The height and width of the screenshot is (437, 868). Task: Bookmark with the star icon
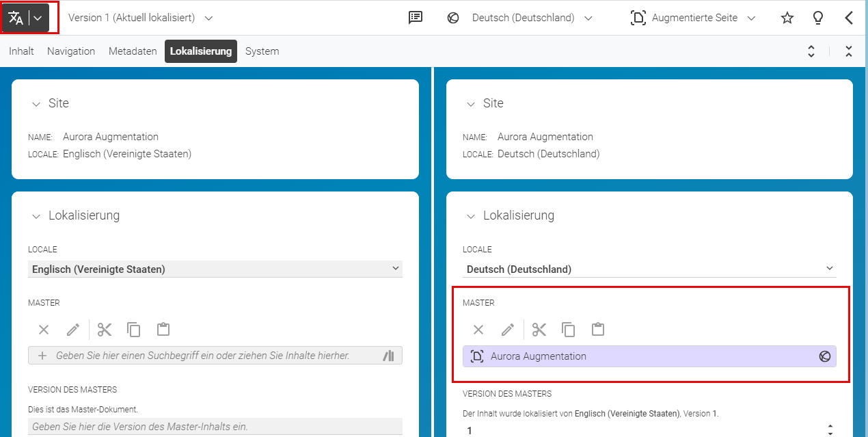787,18
